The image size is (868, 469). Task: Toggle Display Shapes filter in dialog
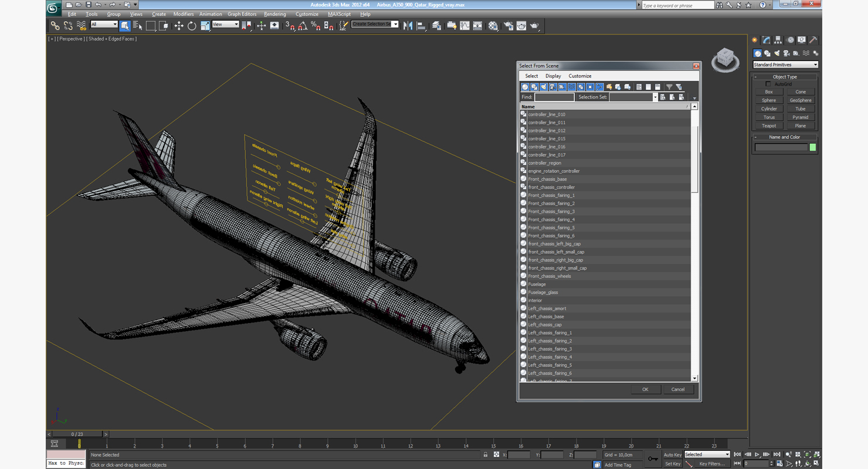click(x=534, y=87)
